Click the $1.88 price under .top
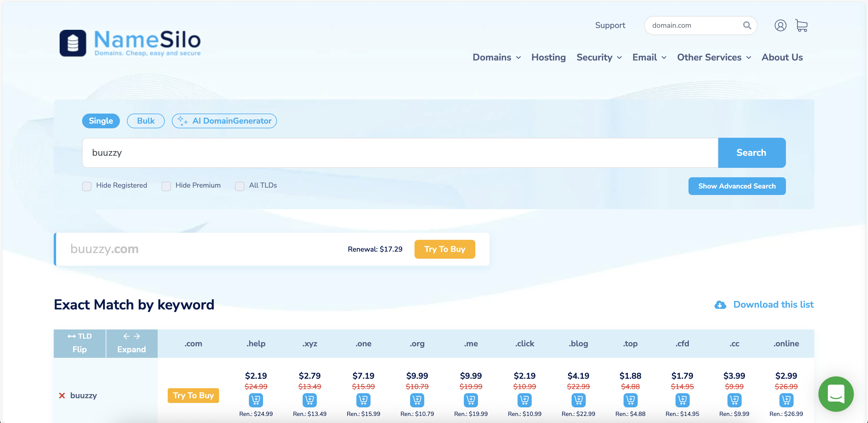 pos(630,376)
